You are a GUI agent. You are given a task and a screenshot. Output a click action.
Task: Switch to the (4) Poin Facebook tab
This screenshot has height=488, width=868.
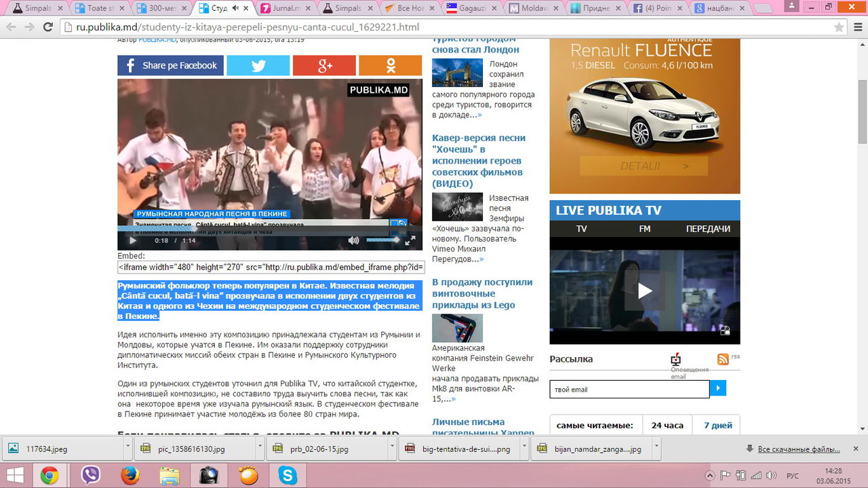tap(656, 8)
